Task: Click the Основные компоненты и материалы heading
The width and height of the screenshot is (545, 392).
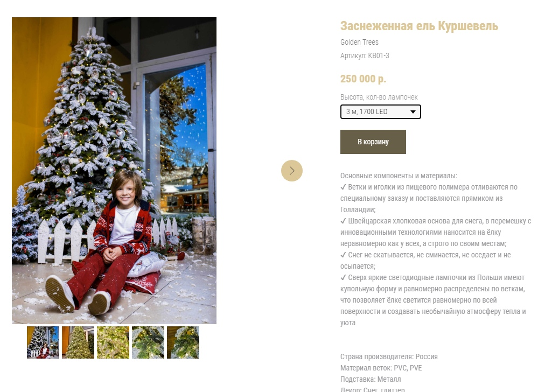Action: 399,176
